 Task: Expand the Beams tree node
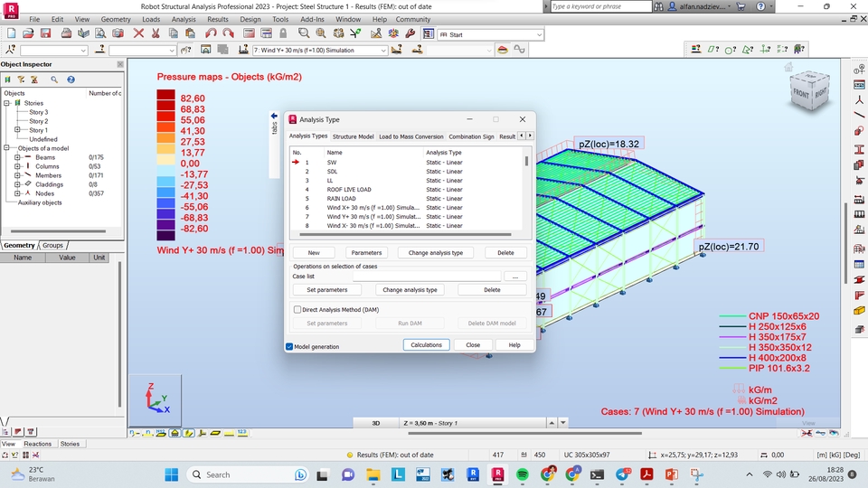17,157
